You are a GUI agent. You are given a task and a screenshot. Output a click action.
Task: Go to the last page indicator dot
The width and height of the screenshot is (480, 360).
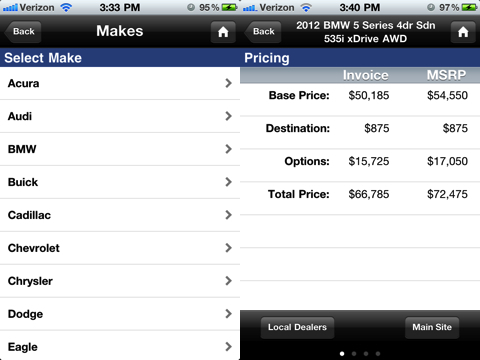tap(378, 354)
